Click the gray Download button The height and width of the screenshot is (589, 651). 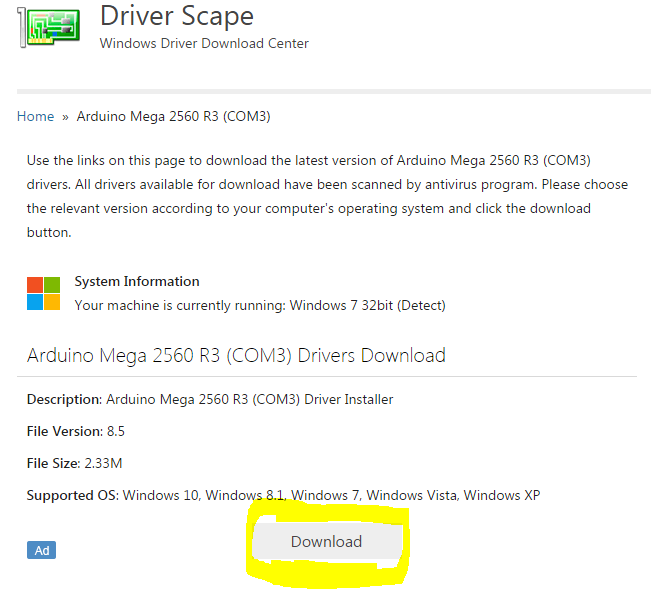coord(327,541)
